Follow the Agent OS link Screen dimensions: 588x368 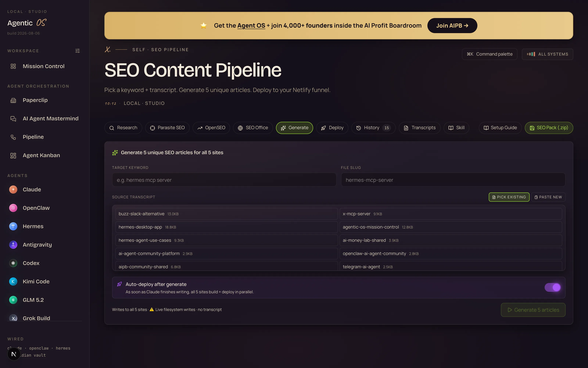point(251,26)
